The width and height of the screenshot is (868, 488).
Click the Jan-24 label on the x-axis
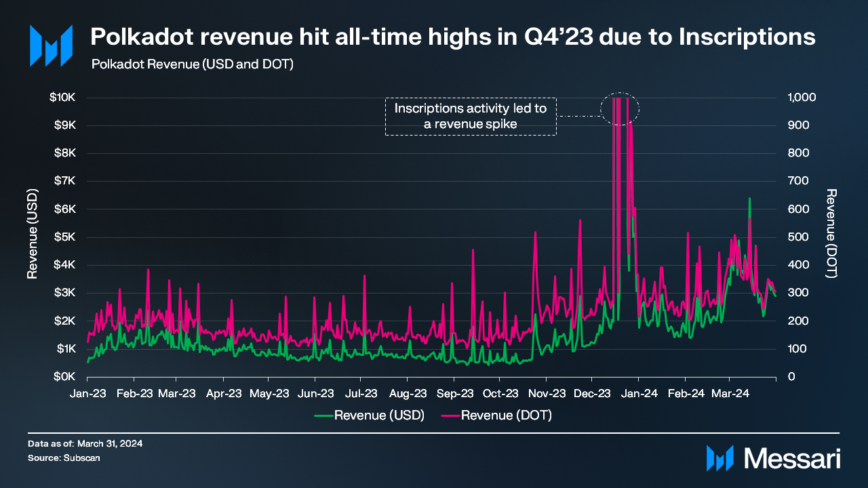pyautogui.click(x=639, y=393)
